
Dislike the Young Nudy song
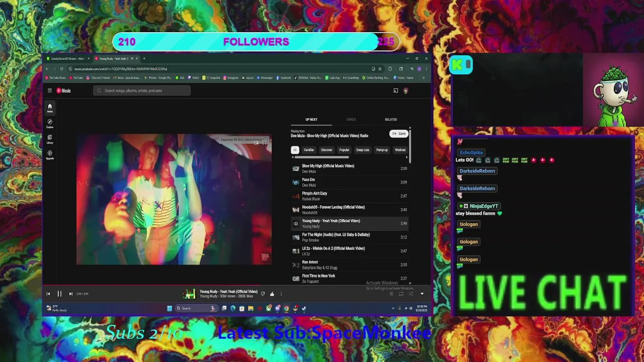pyautogui.click(x=263, y=294)
